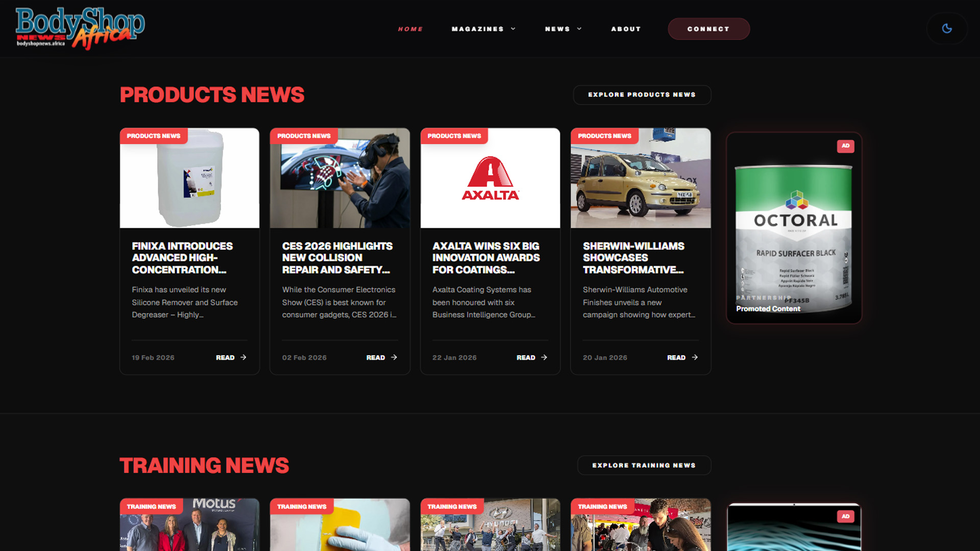Expand the News dropdown chevron
The image size is (980, 551).
pos(579,29)
